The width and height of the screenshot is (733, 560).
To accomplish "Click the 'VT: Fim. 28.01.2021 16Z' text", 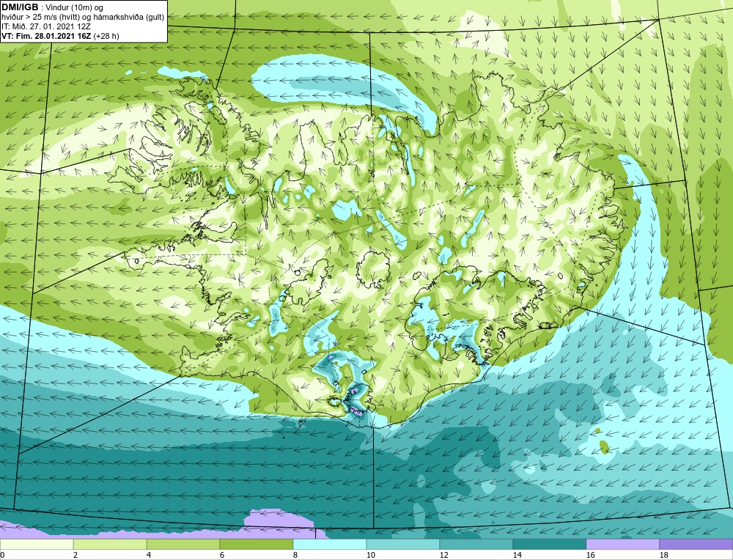I will (x=47, y=36).
